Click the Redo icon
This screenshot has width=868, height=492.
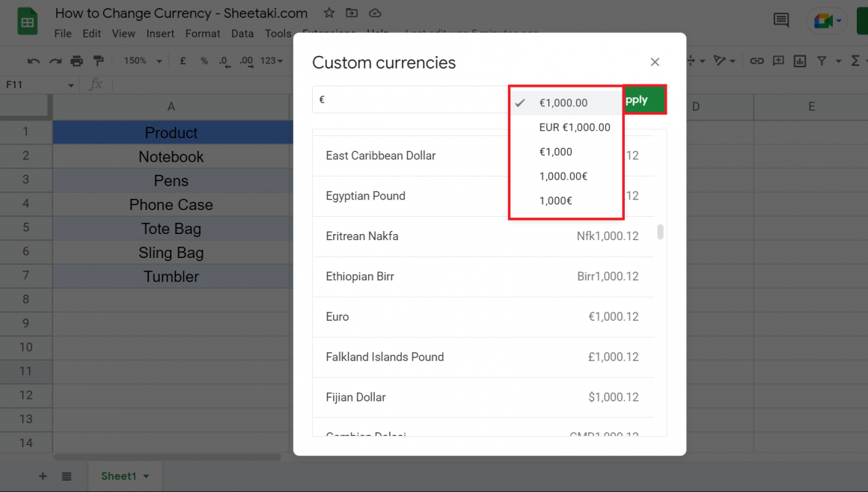pyautogui.click(x=54, y=61)
